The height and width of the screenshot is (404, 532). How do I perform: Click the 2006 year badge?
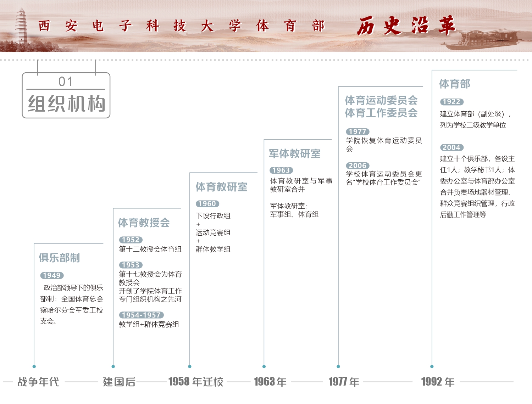click(x=358, y=166)
